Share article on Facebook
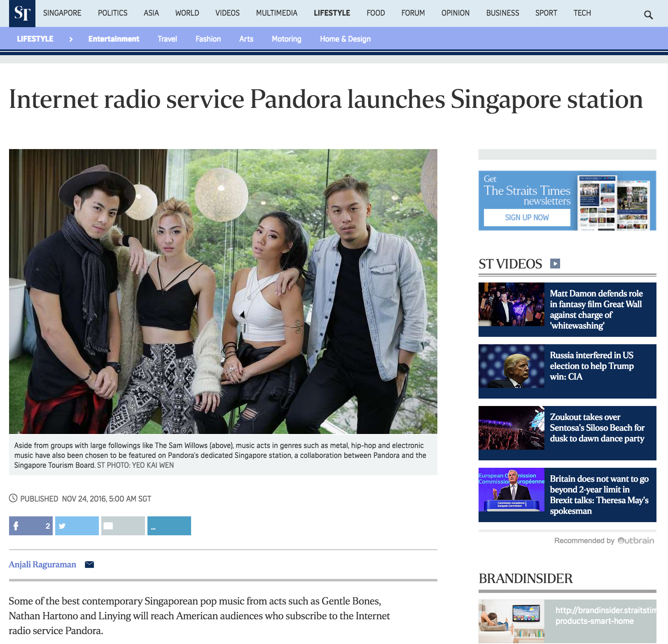 [x=31, y=526]
